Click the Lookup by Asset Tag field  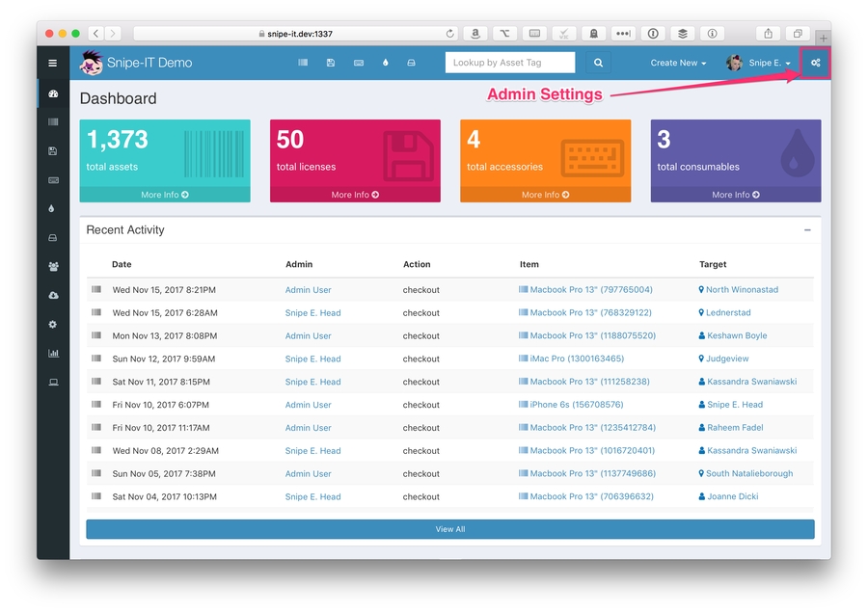(510, 64)
